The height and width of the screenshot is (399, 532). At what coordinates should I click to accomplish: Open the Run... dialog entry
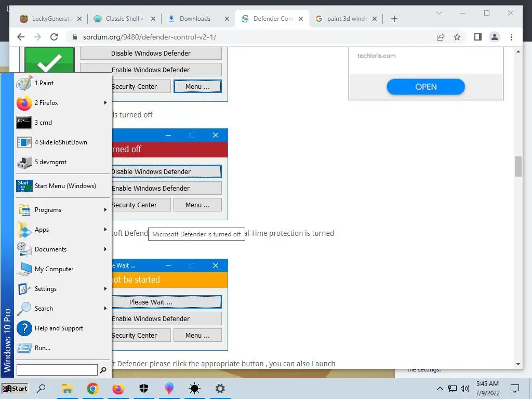tap(63, 348)
